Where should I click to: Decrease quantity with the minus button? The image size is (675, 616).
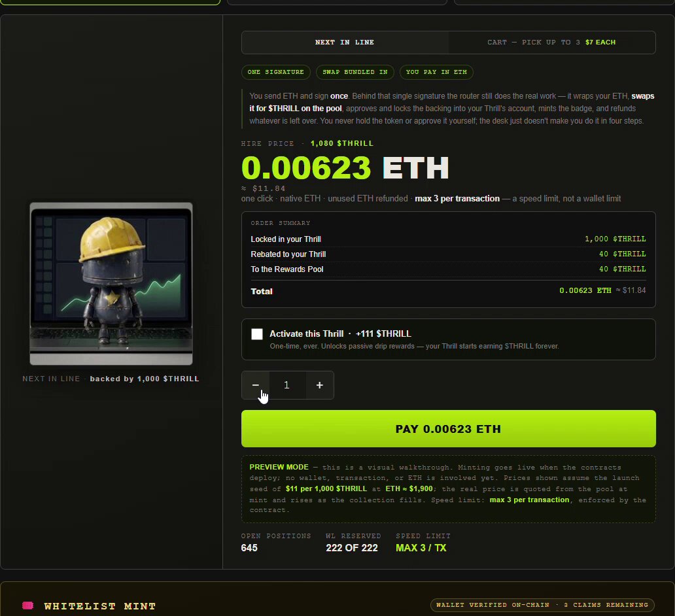click(x=255, y=385)
